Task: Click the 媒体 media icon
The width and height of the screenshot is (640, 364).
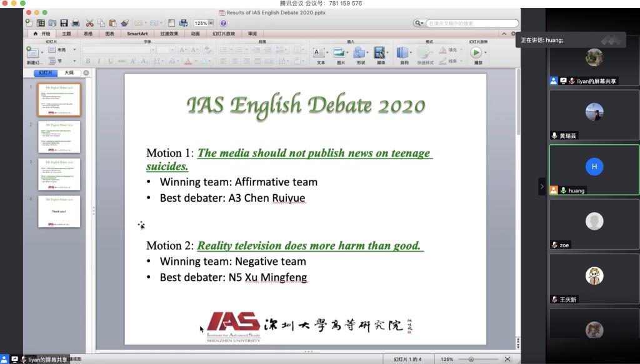Action: (380, 54)
